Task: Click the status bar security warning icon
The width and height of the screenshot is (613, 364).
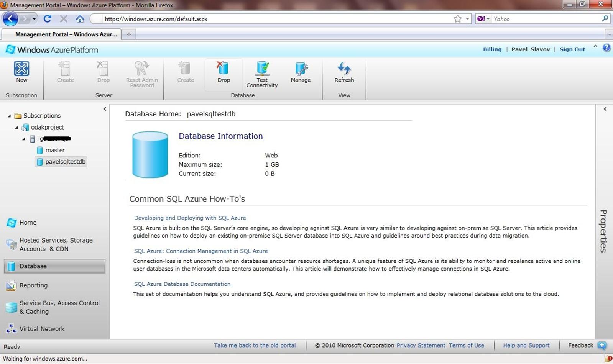Action: (x=608, y=359)
